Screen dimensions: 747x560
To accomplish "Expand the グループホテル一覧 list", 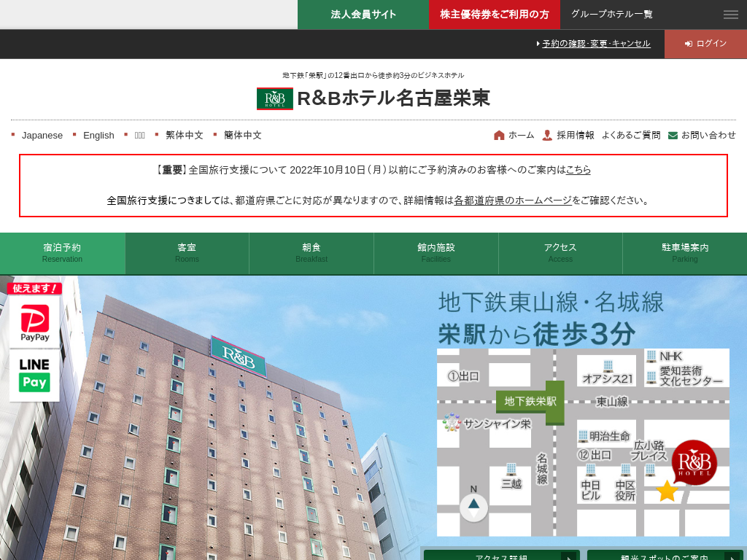I will click(x=611, y=14).
